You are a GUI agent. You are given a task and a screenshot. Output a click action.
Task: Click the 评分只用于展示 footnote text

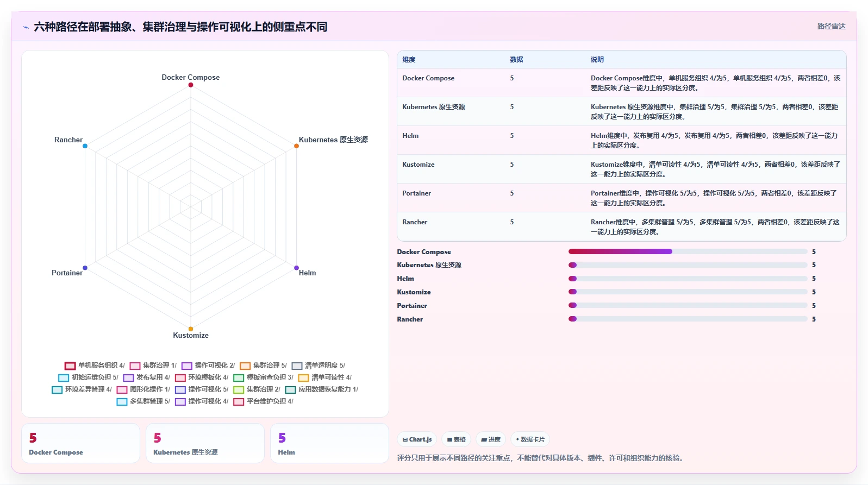[540, 458]
